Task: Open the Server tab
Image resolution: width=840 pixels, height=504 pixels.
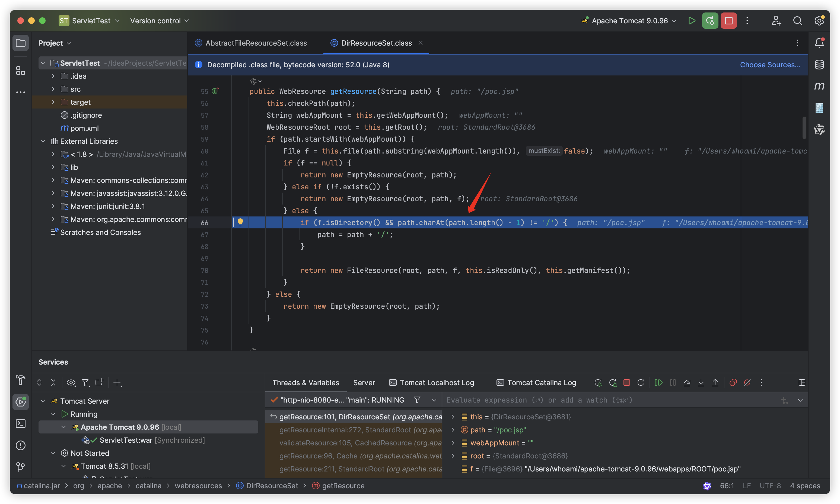Action: [364, 383]
